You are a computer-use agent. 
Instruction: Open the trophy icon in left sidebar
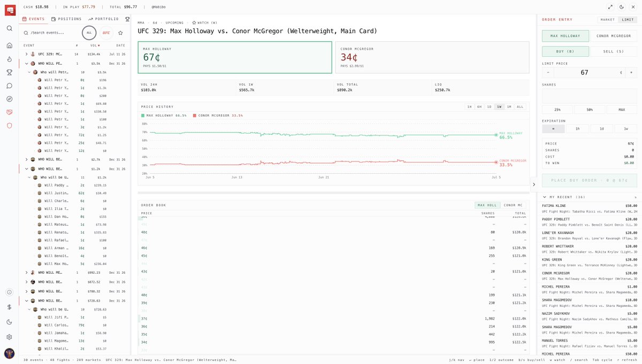(9, 72)
